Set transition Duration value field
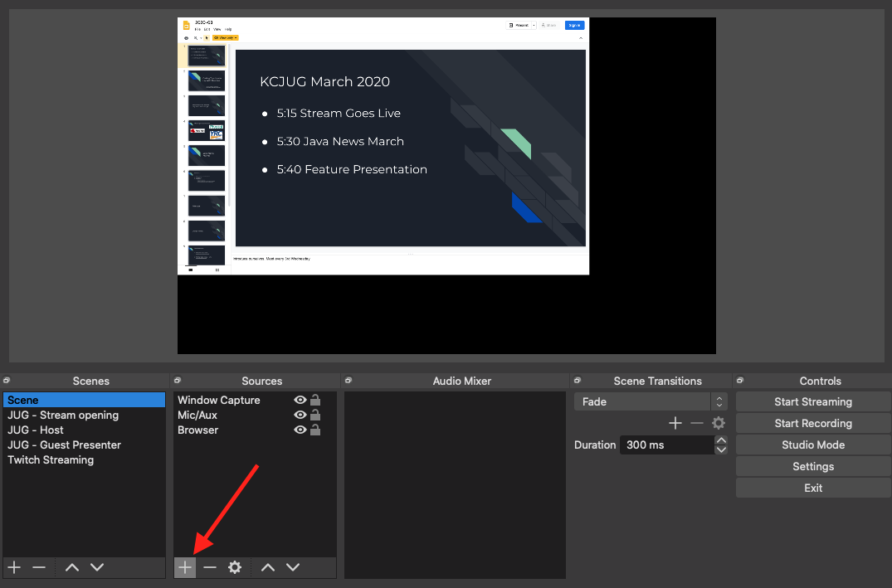The height and width of the screenshot is (588, 892). point(664,445)
